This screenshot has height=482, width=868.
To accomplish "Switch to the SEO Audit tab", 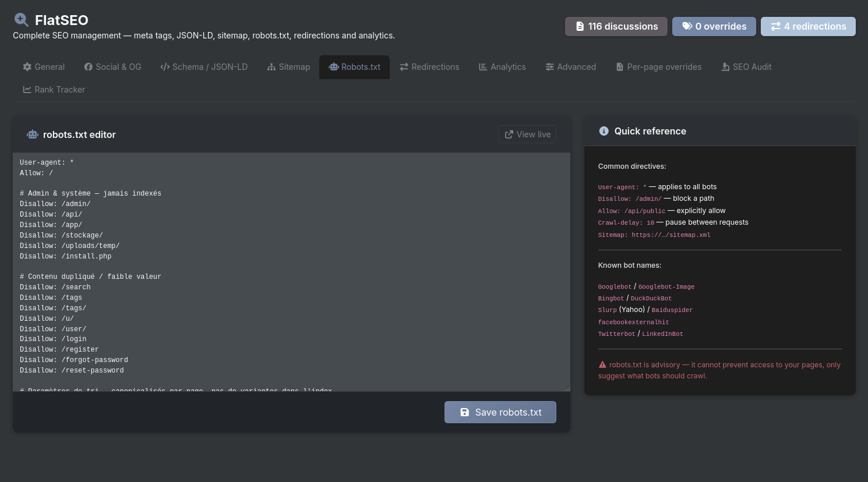I will pyautogui.click(x=746, y=67).
